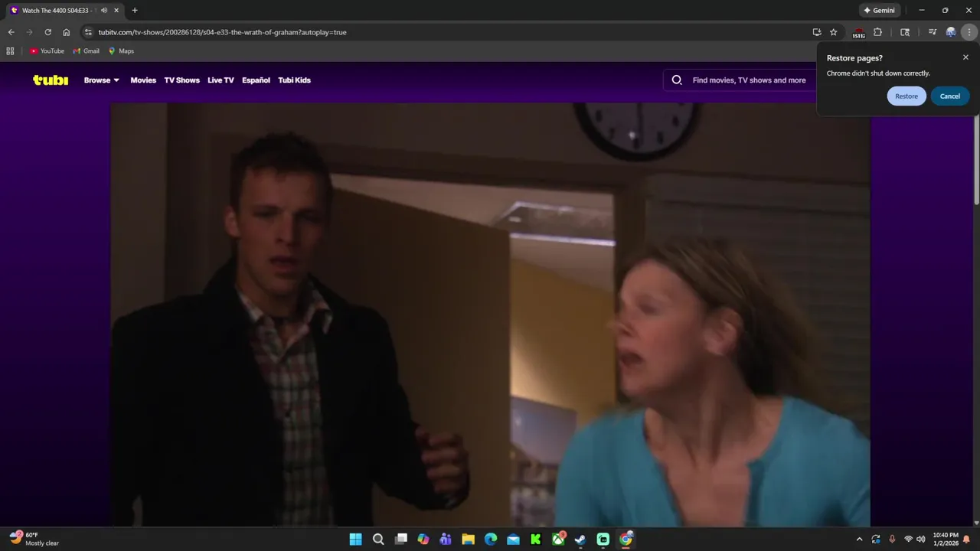Open File Explorer from the taskbar
The width and height of the screenshot is (980, 551).
(468, 540)
